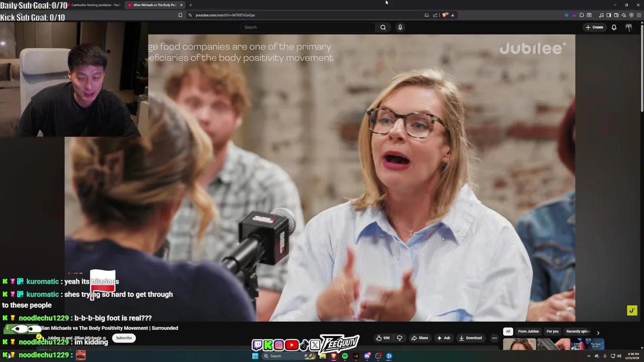Switch to the Cambodia Hunting predators tab
Screen dimensions: 644x362
click(96, 5)
